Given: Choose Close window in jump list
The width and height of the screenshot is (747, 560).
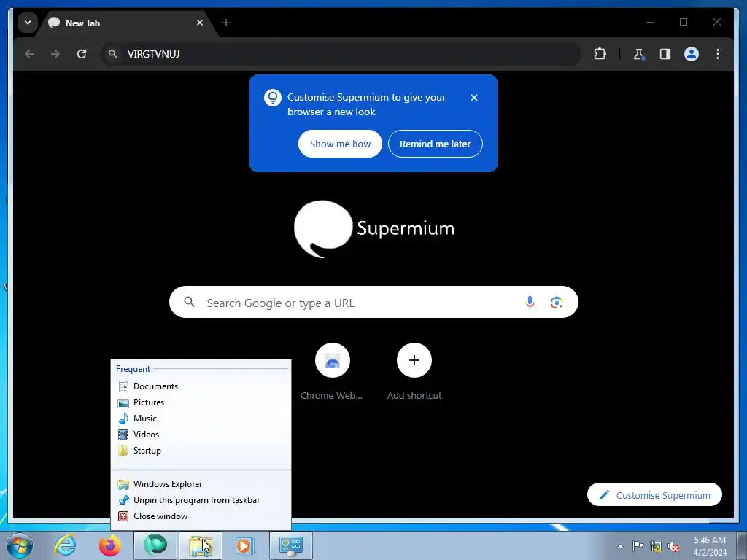Looking at the screenshot, I should click(x=201, y=516).
